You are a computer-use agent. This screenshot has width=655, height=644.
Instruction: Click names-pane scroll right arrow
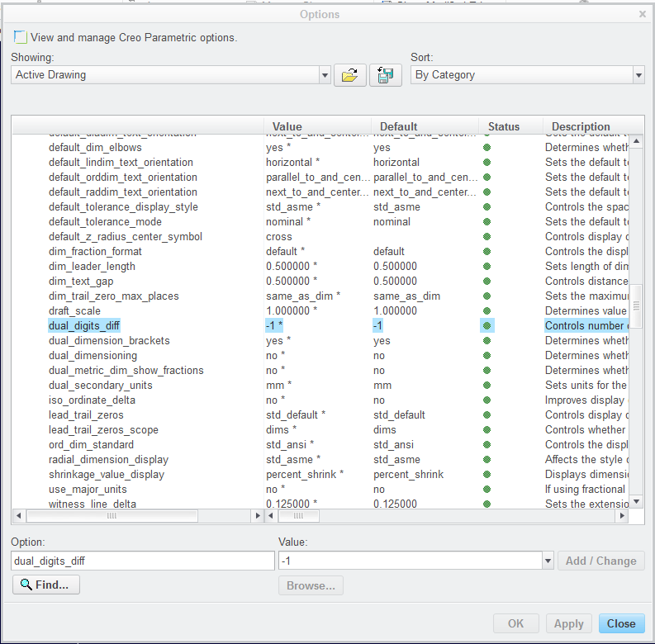coord(258,516)
